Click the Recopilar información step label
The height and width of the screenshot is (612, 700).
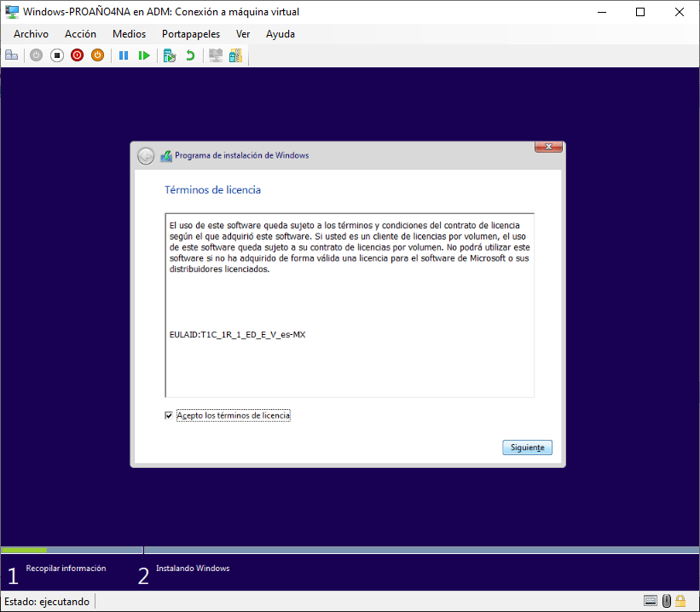click(x=66, y=569)
